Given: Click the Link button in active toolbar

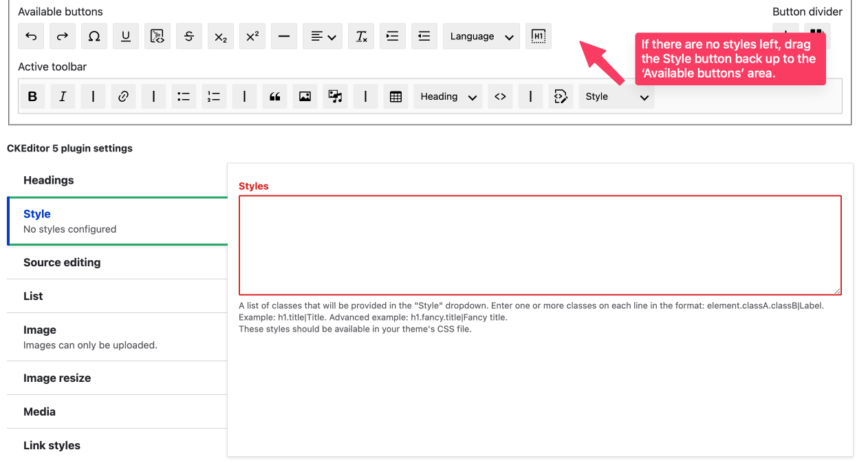Looking at the screenshot, I should pos(123,97).
